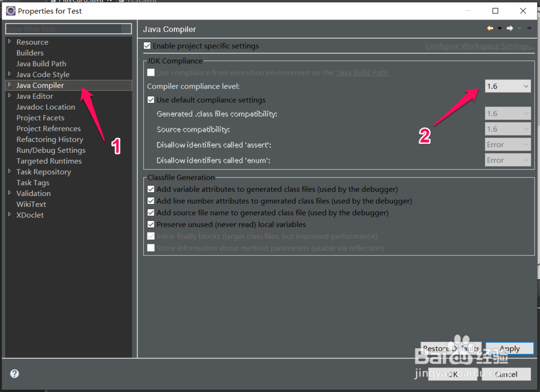Screen dimensions: 540x392
Task: Toggle Use default compliance settings checkbox
Action: point(151,100)
